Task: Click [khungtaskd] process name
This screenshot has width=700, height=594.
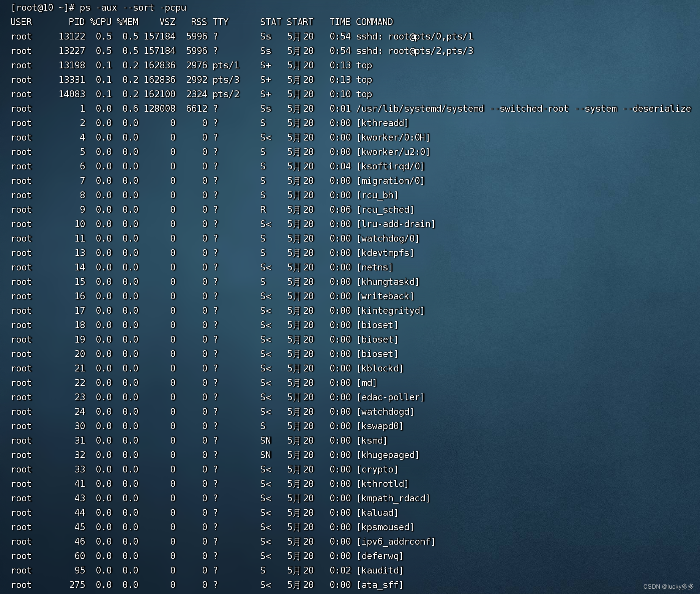Action: (388, 282)
